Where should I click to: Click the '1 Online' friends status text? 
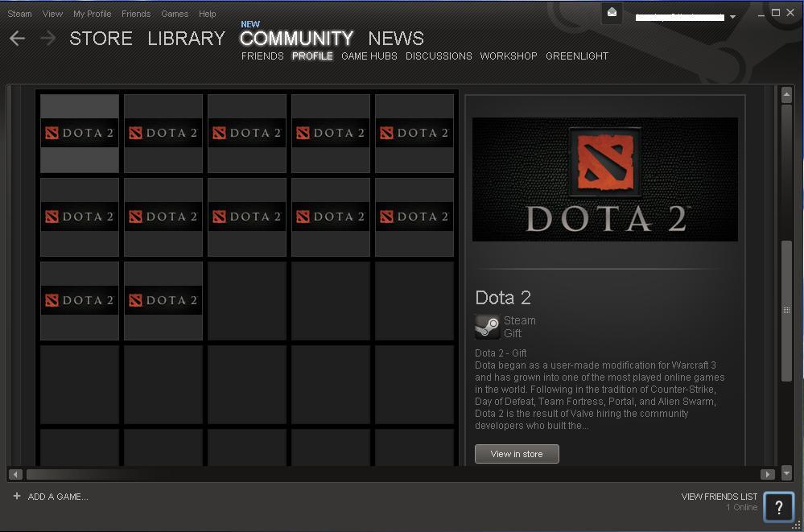pyautogui.click(x=741, y=507)
